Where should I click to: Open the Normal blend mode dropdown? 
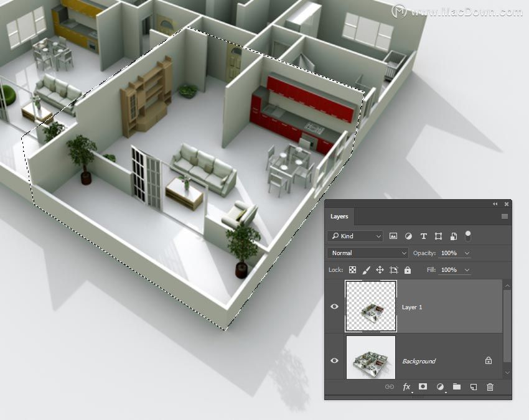(x=368, y=253)
